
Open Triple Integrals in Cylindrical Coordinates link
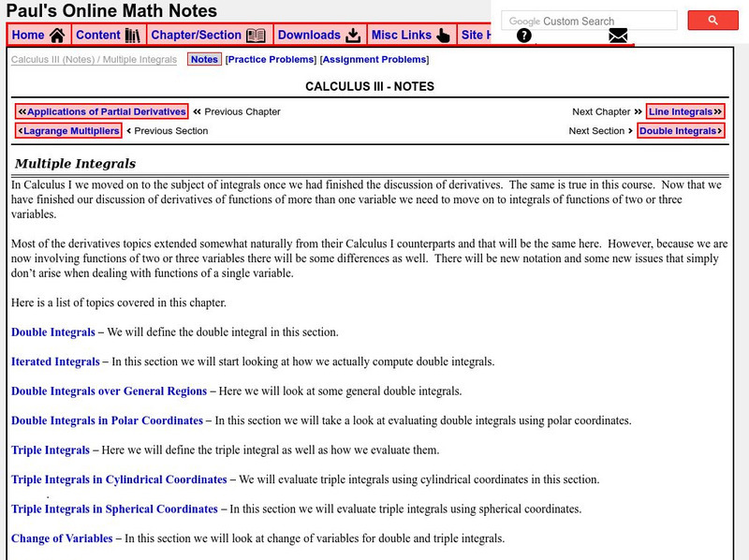119,479
